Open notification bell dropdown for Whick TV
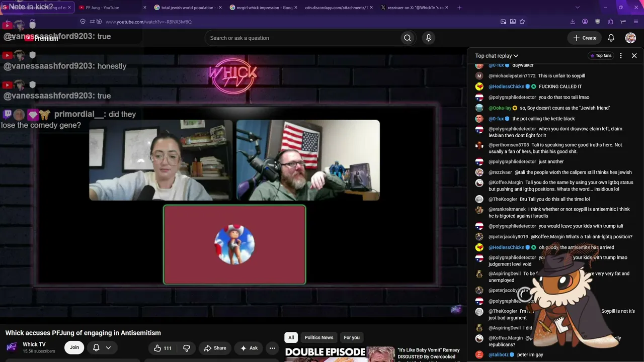Viewport: 644px width, 362px height. [101, 347]
